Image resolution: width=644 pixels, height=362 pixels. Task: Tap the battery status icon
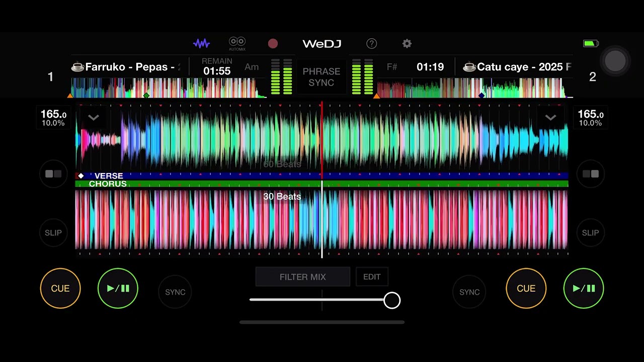point(591,44)
